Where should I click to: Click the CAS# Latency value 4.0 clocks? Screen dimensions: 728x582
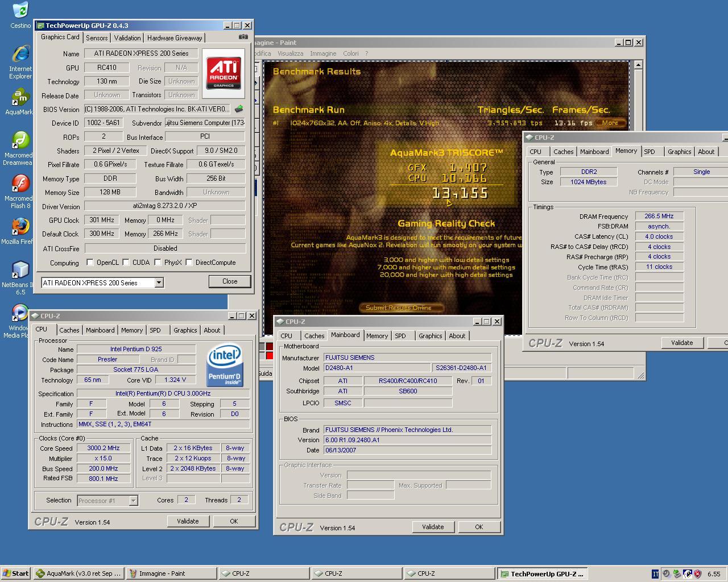point(659,236)
